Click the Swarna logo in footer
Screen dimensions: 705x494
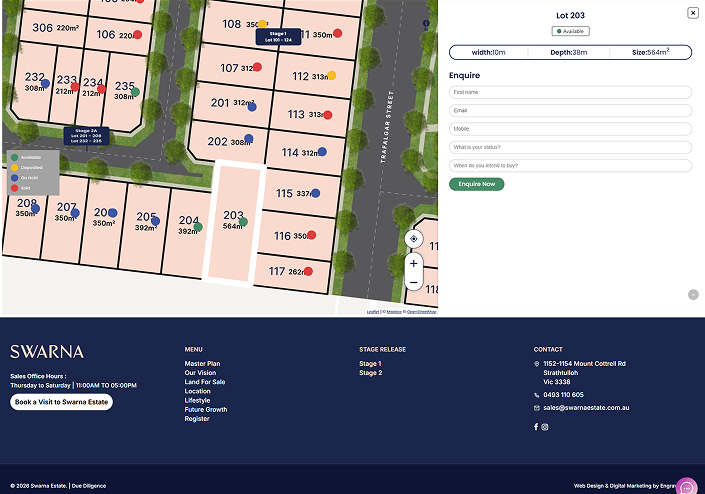coord(47,352)
